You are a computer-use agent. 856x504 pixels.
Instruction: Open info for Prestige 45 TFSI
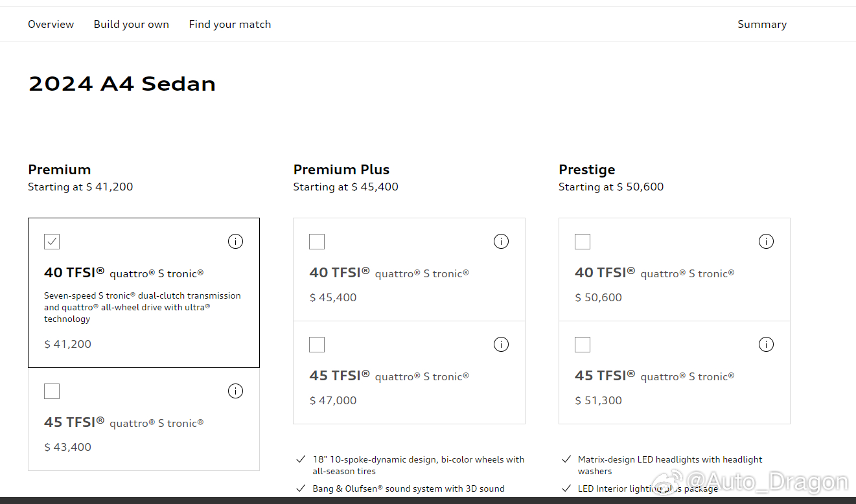tap(766, 345)
